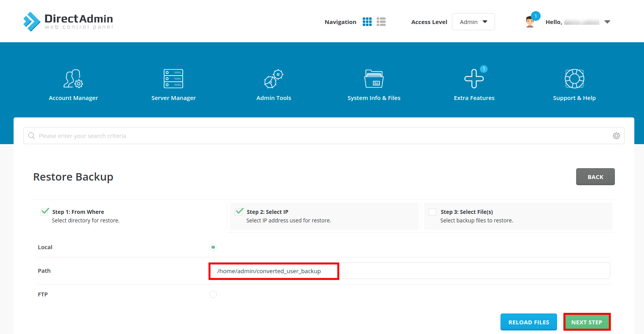
Task: Open Account Manager icon
Action: tap(73, 79)
